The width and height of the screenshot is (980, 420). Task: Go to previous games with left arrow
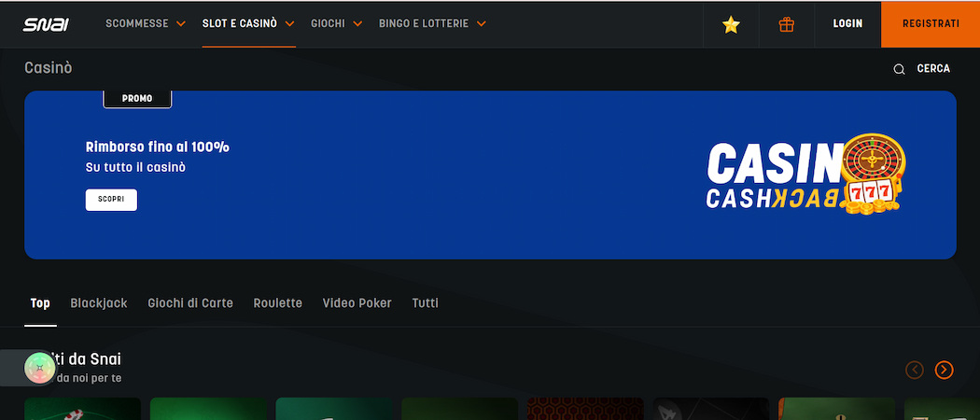pyautogui.click(x=915, y=370)
